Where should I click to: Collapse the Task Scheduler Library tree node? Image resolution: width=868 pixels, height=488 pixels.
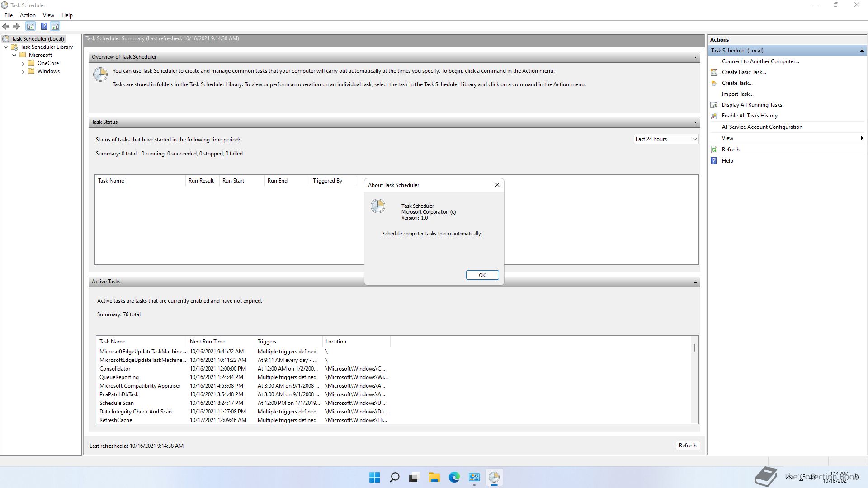point(6,47)
